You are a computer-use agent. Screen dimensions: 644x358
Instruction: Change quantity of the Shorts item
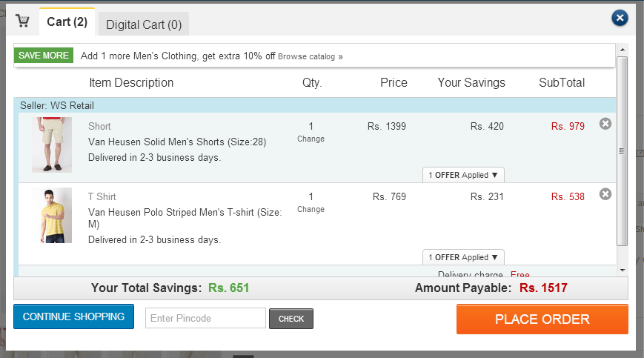pyautogui.click(x=311, y=139)
